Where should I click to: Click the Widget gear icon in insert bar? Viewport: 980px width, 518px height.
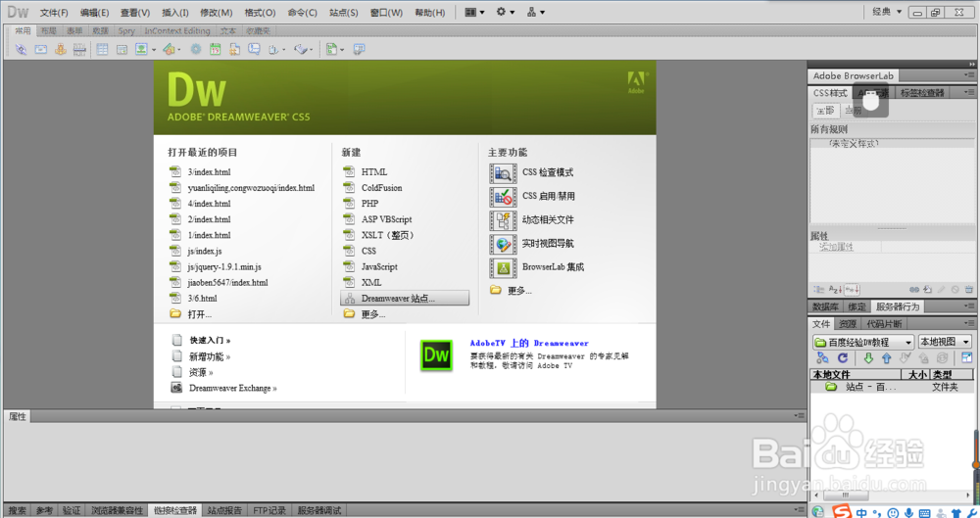click(x=196, y=49)
